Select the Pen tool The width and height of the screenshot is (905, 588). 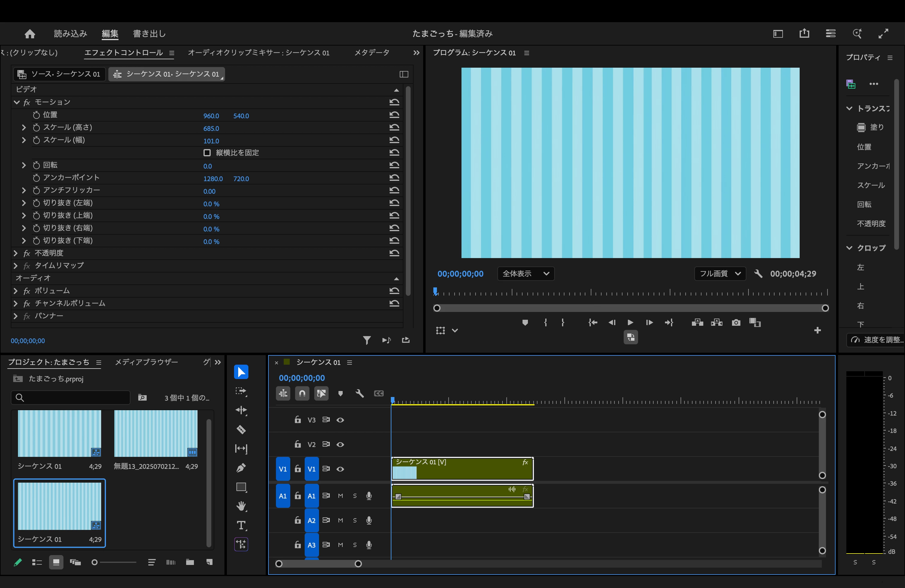pos(241,468)
